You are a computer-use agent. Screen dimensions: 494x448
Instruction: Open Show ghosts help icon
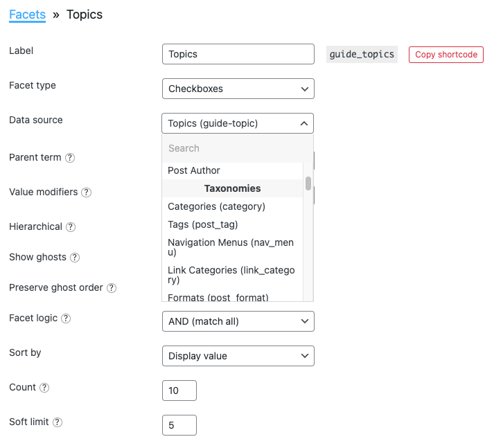point(75,258)
